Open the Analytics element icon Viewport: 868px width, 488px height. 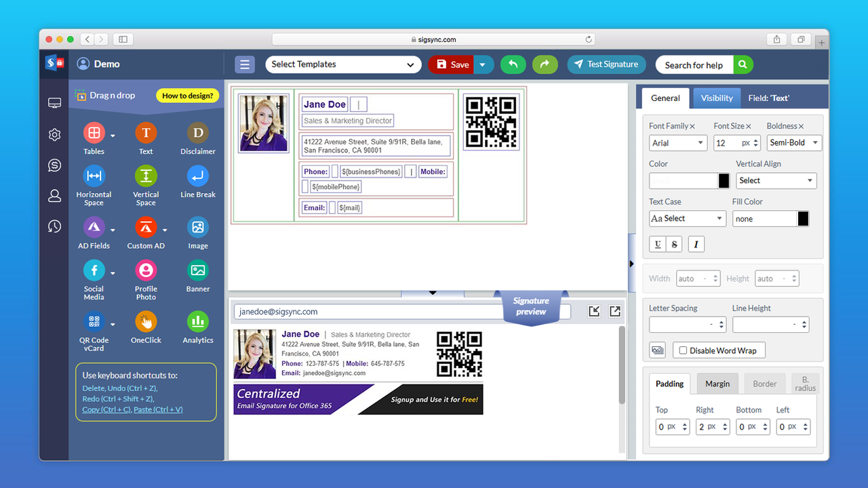(x=198, y=321)
